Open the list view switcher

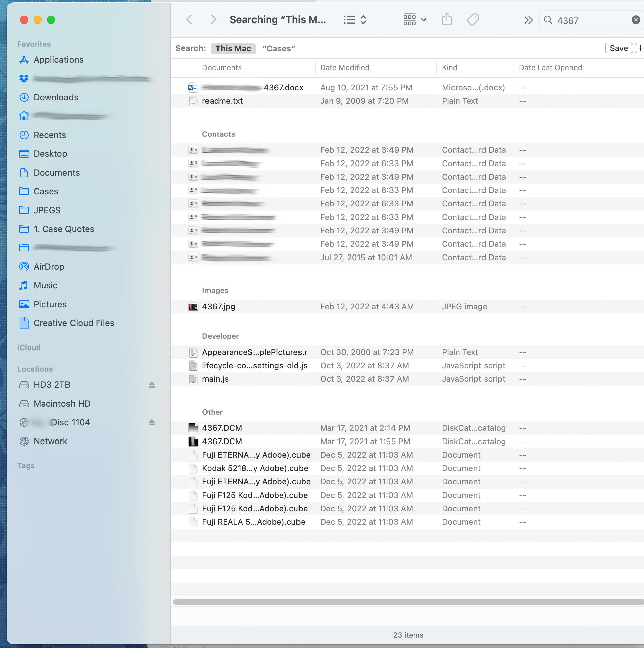pos(355,20)
